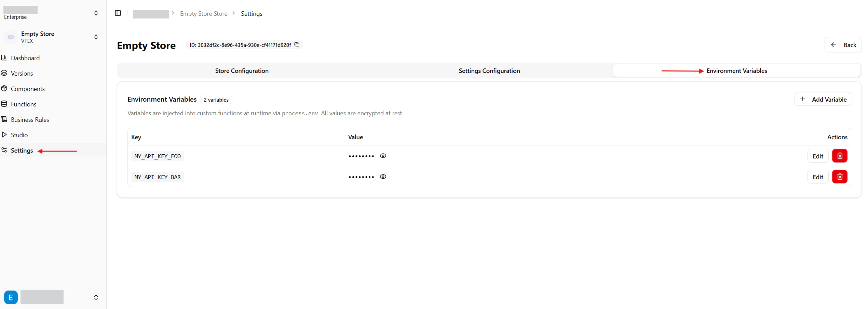Click the Settings breadcrumb item
This screenshot has width=868, height=309.
[x=252, y=13]
